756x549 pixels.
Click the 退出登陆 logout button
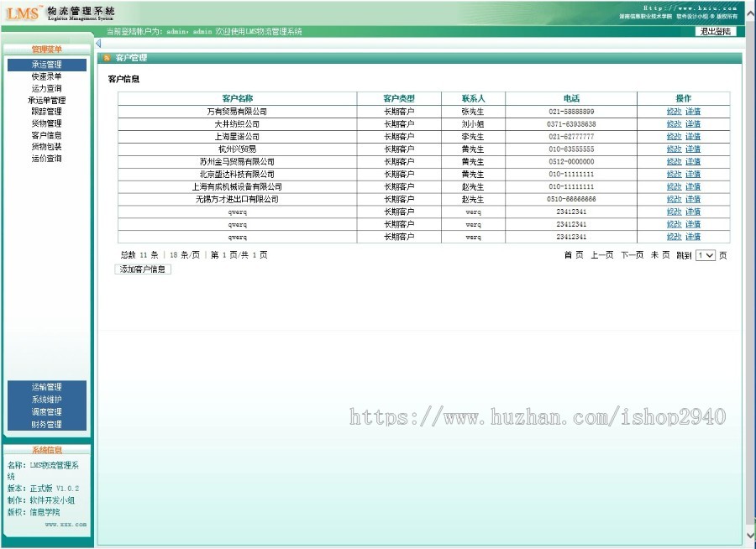pos(716,31)
